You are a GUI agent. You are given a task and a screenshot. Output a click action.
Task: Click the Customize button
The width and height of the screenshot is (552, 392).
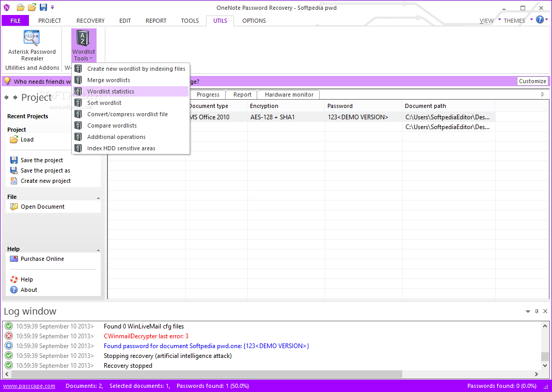click(532, 81)
